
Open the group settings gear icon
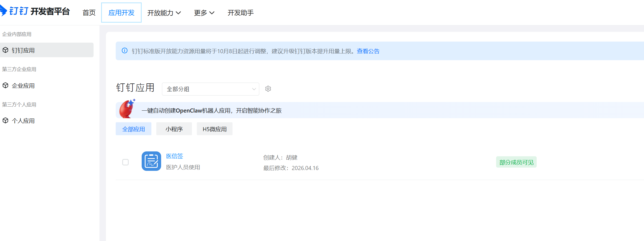click(268, 89)
